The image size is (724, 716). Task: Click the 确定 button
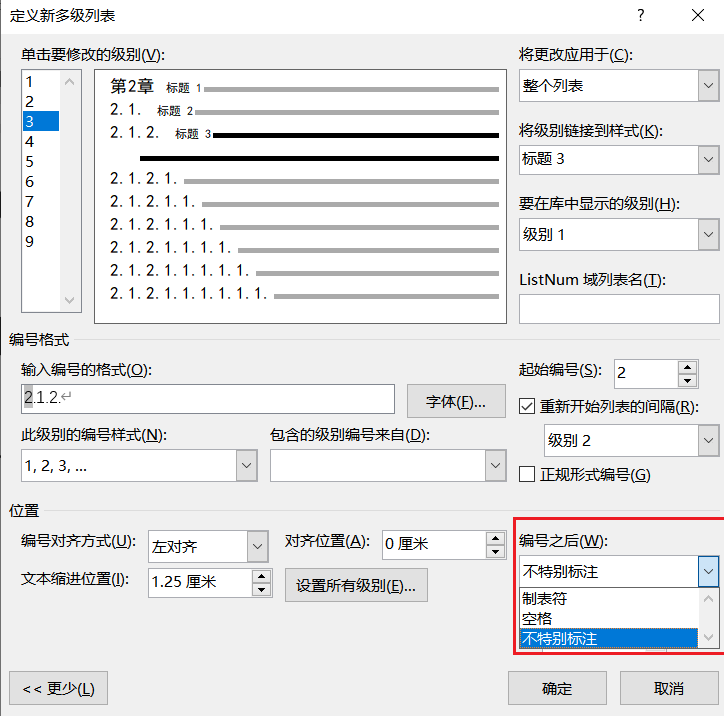click(x=557, y=688)
